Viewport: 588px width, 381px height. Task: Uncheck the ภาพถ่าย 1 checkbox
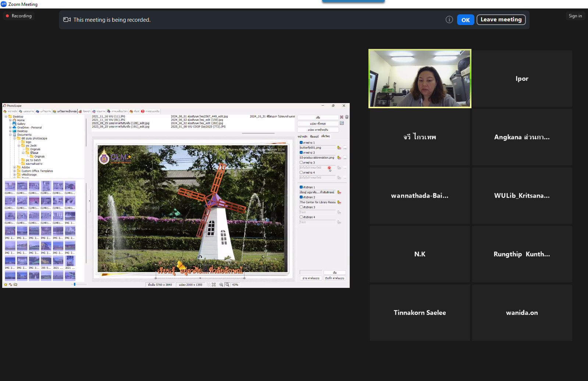(301, 142)
